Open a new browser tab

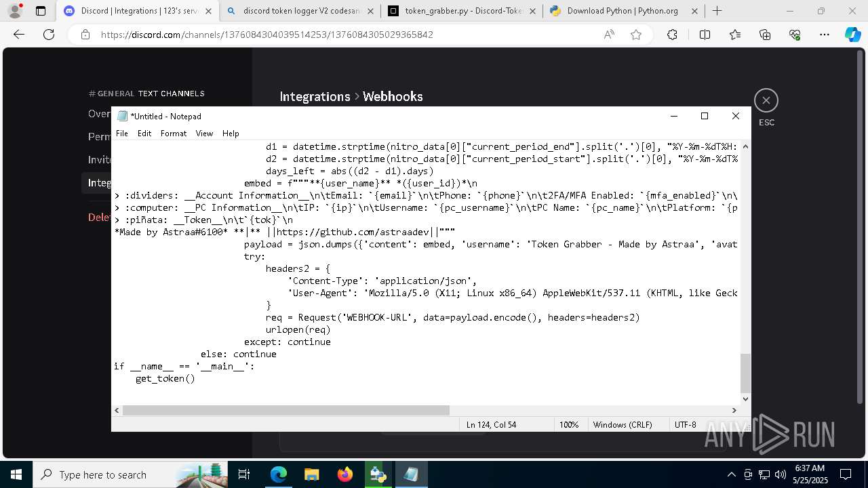point(717,11)
